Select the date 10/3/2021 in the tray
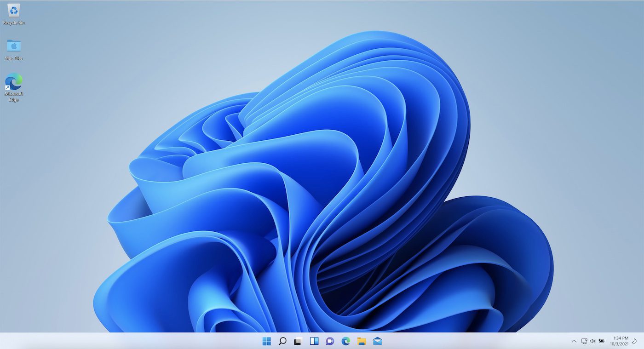The image size is (644, 349). click(x=620, y=344)
